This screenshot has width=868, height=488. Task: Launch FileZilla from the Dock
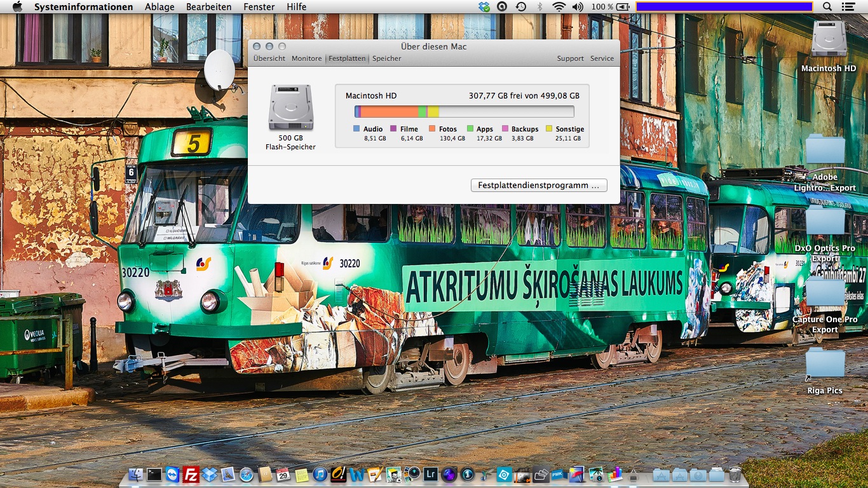point(191,474)
